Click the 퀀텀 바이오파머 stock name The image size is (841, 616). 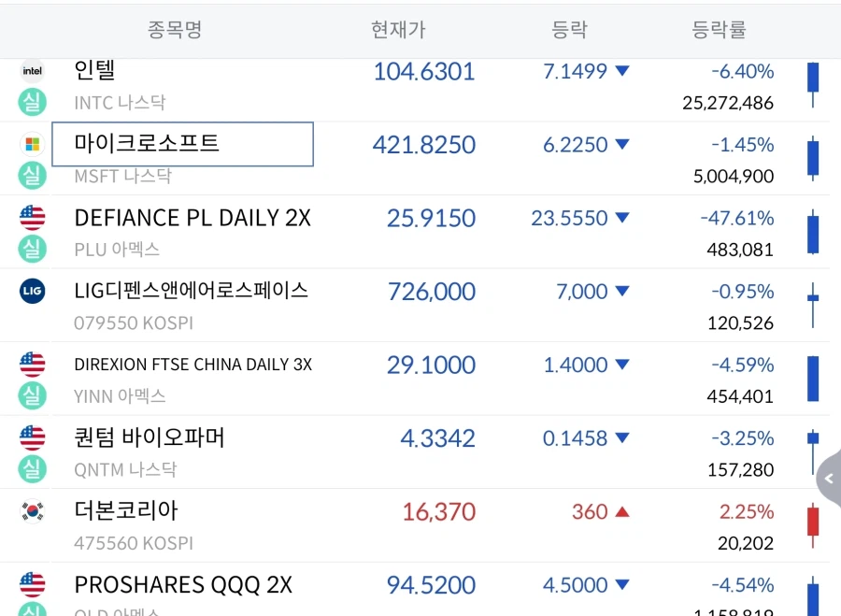[x=150, y=437]
